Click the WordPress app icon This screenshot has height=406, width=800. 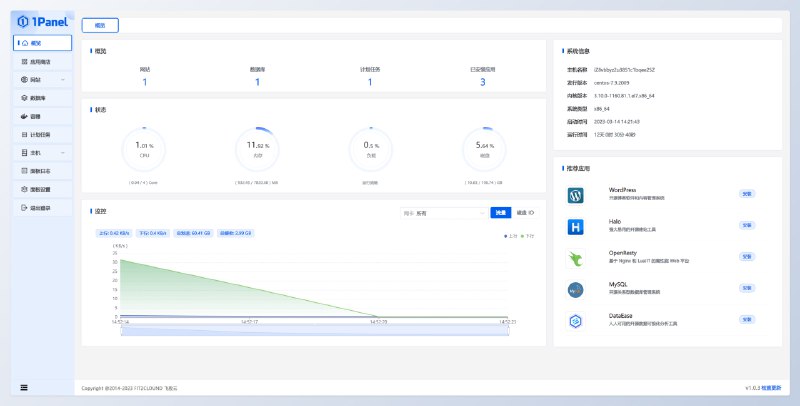coord(576,196)
